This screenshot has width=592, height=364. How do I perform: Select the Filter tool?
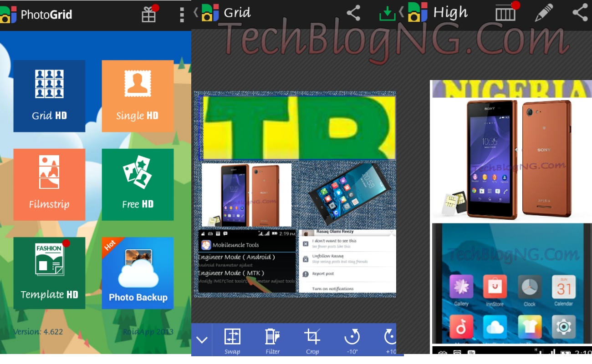click(273, 340)
